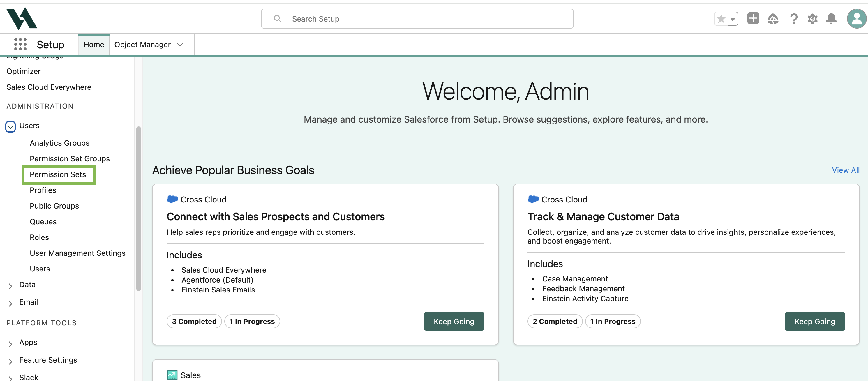
Task: Click the 3 Completed badge
Action: pos(194,321)
